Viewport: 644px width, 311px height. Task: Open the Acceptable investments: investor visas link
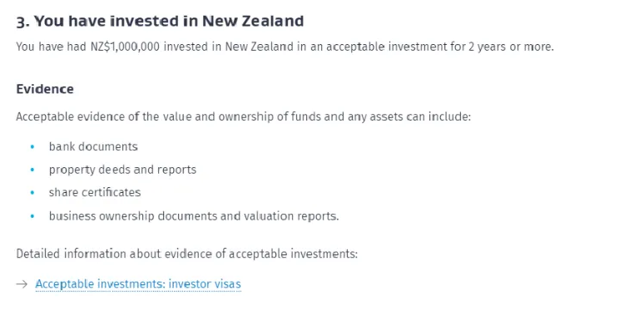pyautogui.click(x=138, y=284)
